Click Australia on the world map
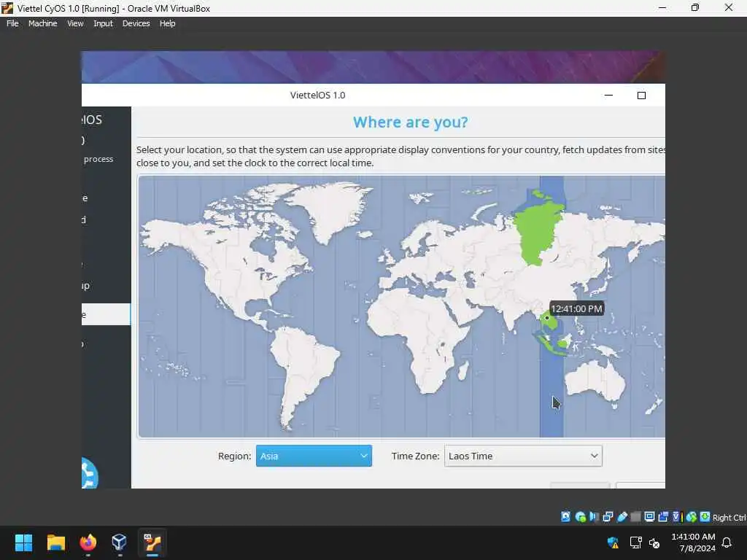The width and height of the screenshot is (747, 560). [595, 381]
